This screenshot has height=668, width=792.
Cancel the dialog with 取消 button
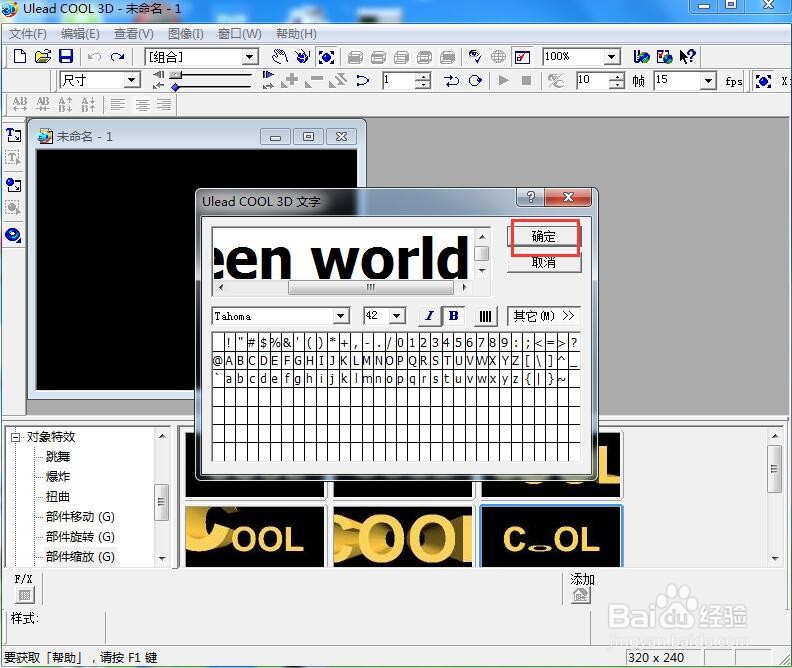543,263
